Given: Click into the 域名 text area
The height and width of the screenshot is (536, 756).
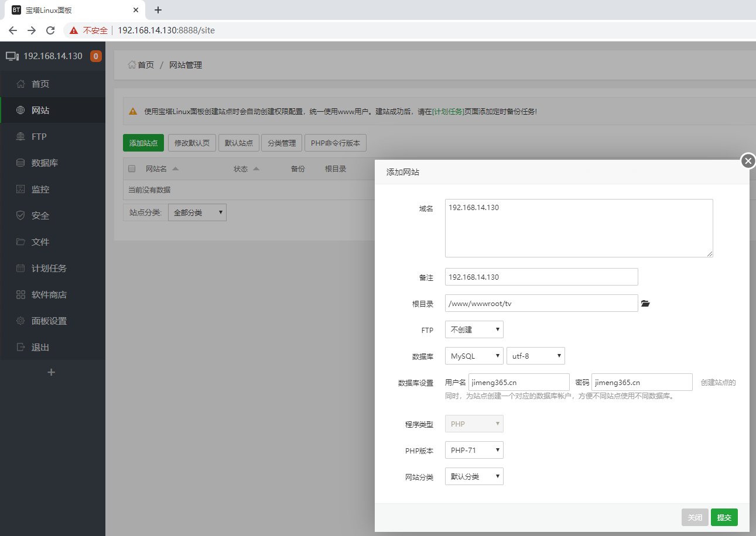Looking at the screenshot, I should [579, 228].
